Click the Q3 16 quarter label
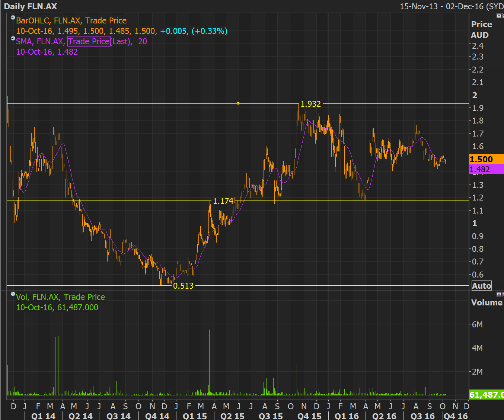 point(422,416)
